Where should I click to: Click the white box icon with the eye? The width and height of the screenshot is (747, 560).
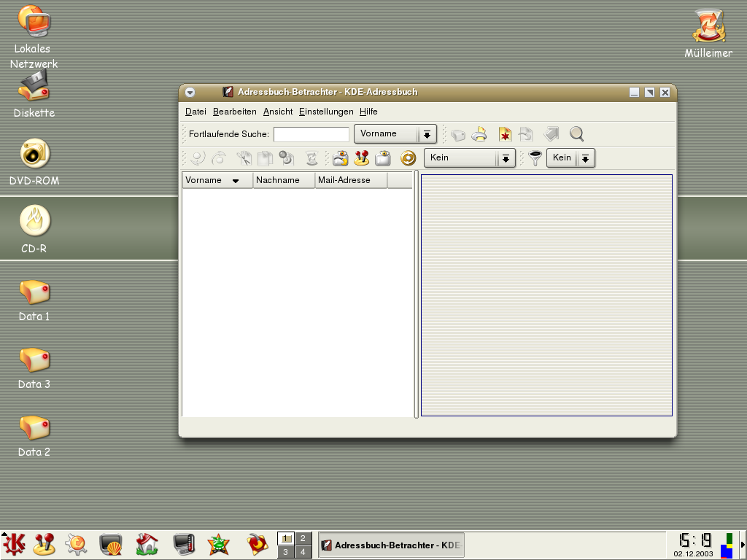click(383, 157)
